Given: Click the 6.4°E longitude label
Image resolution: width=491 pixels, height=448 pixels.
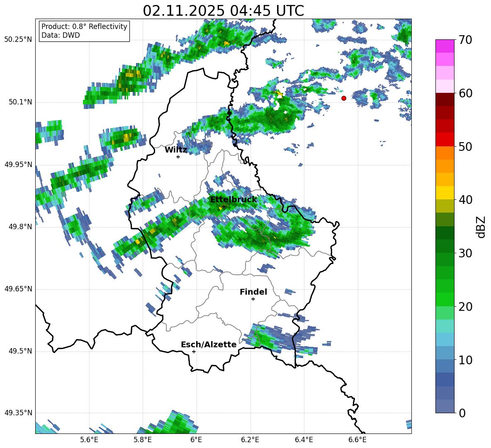Looking at the screenshot, I should (x=304, y=440).
